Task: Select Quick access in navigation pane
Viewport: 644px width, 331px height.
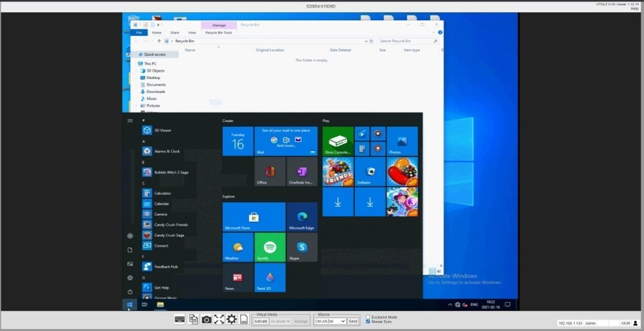Action: pyautogui.click(x=155, y=54)
